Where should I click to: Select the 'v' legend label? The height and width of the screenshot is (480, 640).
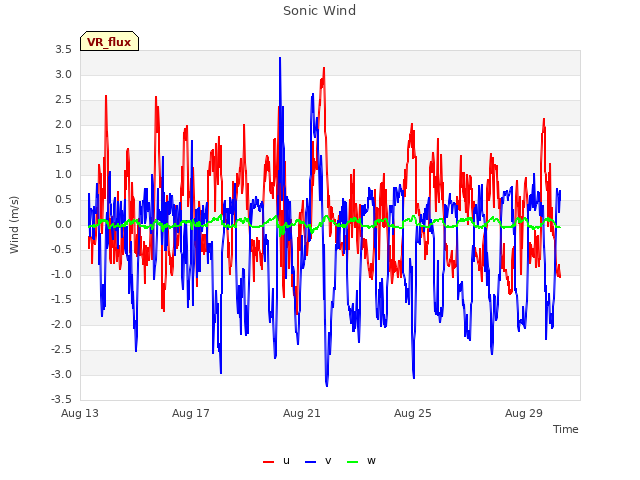click(328, 461)
